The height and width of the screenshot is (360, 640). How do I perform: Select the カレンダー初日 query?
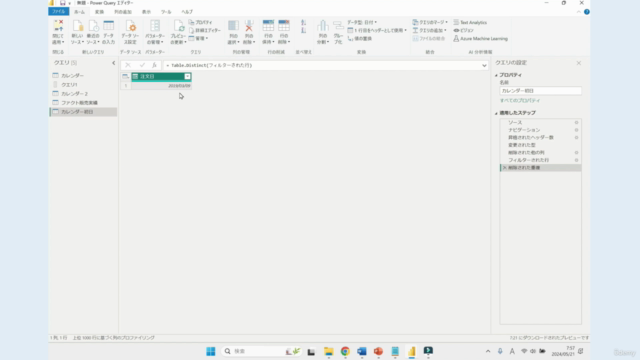[83, 111]
